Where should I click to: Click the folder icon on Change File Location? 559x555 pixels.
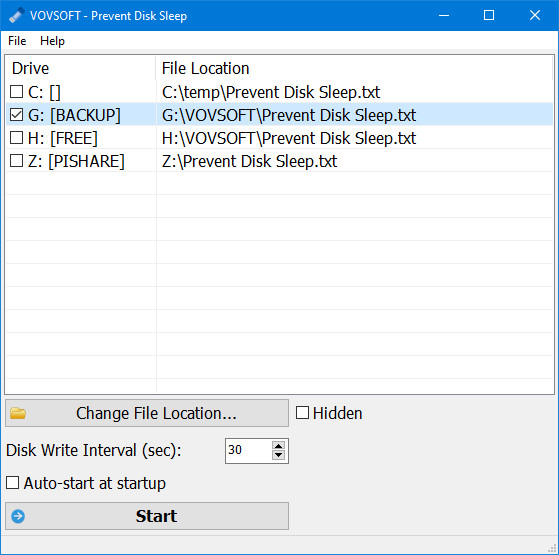[18, 413]
